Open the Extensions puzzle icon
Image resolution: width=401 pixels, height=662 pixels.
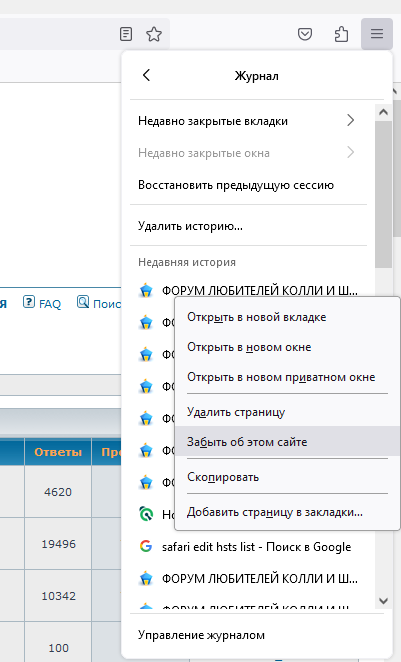click(x=341, y=34)
